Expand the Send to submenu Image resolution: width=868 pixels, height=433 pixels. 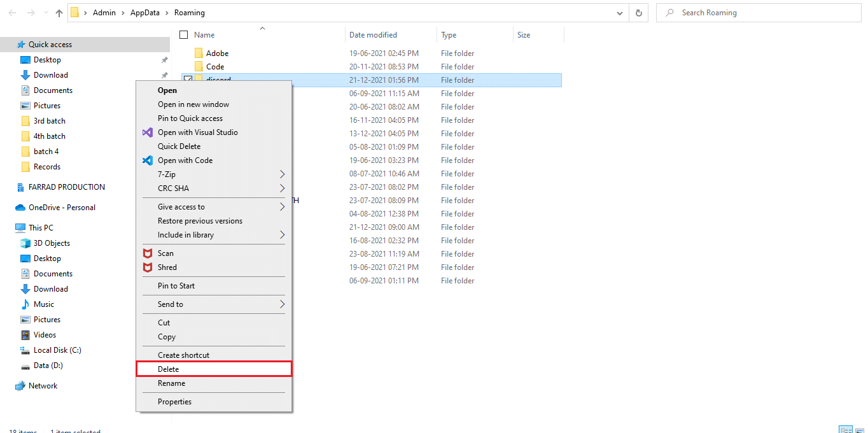coord(282,304)
